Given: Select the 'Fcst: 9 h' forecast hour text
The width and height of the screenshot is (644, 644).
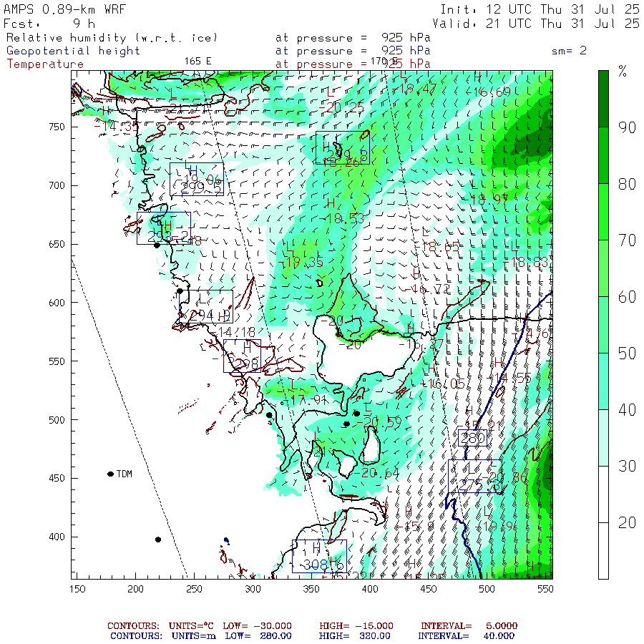Looking at the screenshot, I should coord(49,24).
